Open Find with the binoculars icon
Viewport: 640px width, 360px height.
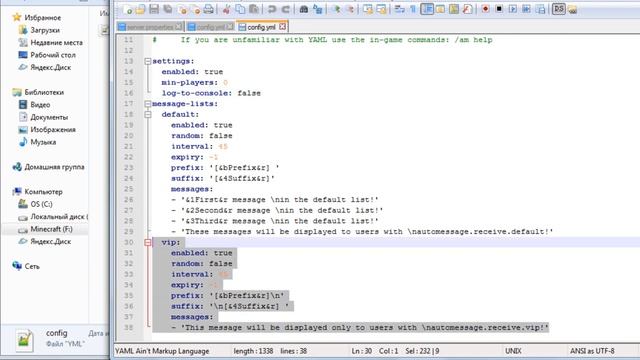click(x=303, y=9)
